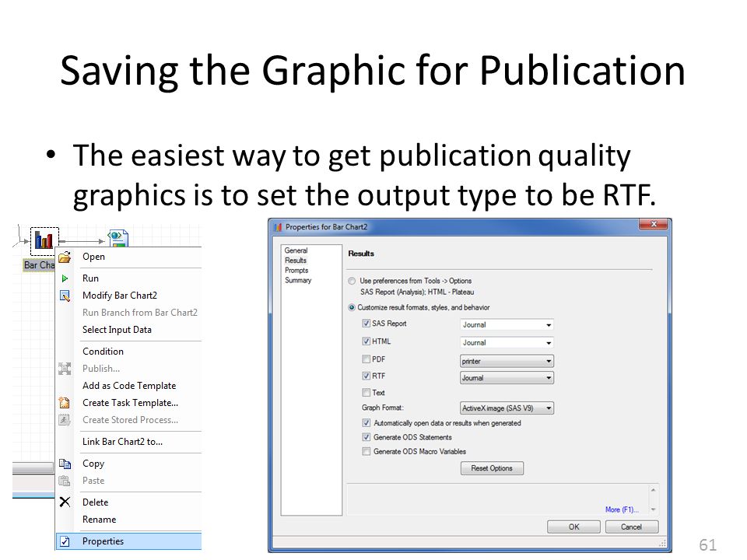
Task: Select 'Customize result formats, styles, and behavior' radio
Action: pos(352,308)
